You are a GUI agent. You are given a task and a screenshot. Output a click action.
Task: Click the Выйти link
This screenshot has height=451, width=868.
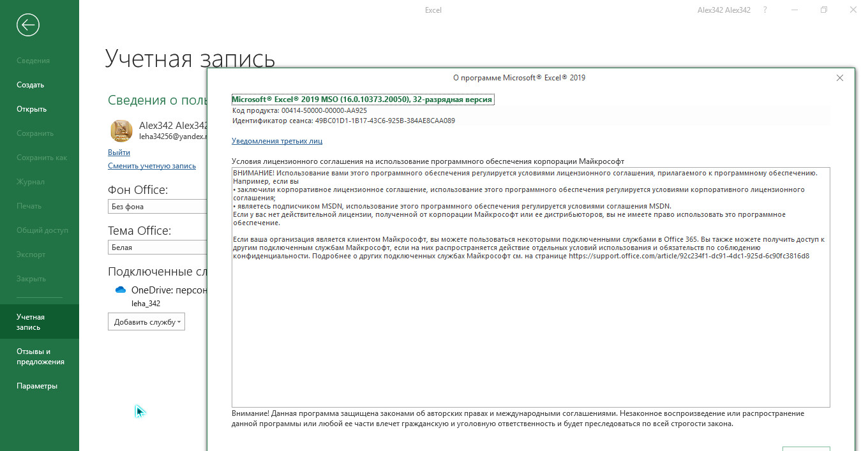(119, 152)
